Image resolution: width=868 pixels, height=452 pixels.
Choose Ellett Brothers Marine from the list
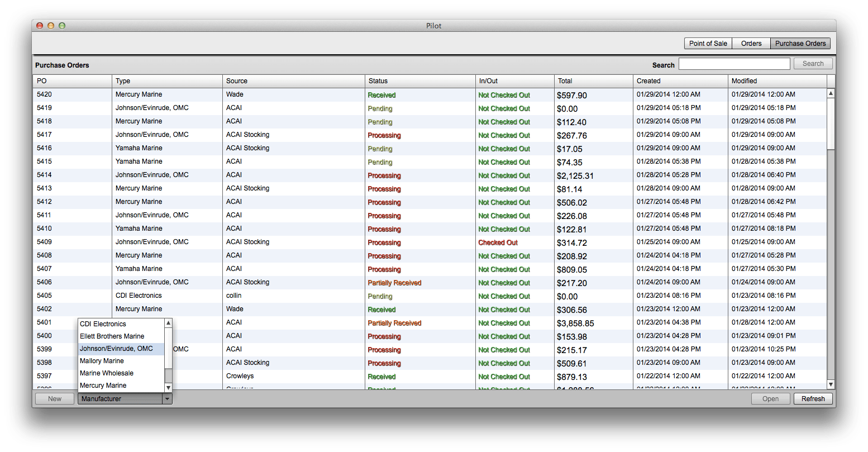point(112,336)
